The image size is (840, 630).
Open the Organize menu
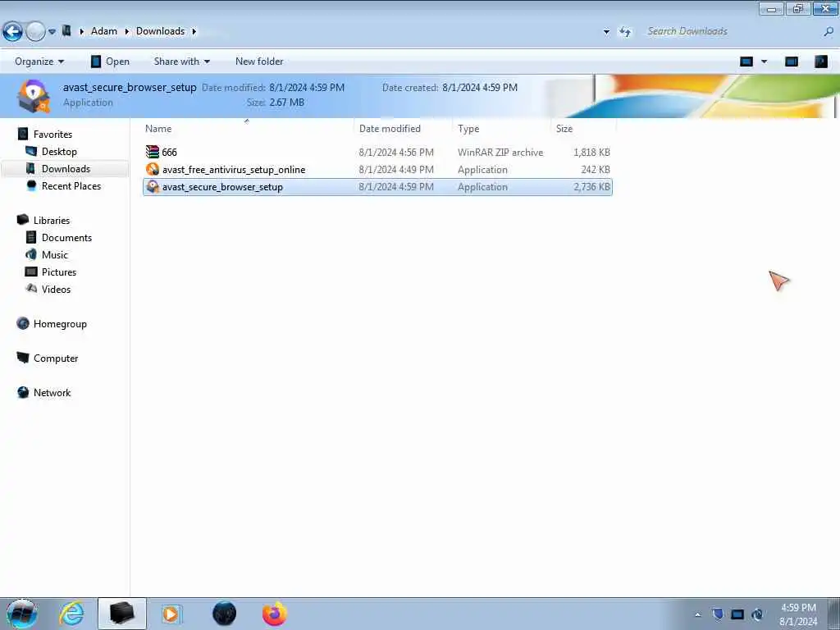(39, 62)
